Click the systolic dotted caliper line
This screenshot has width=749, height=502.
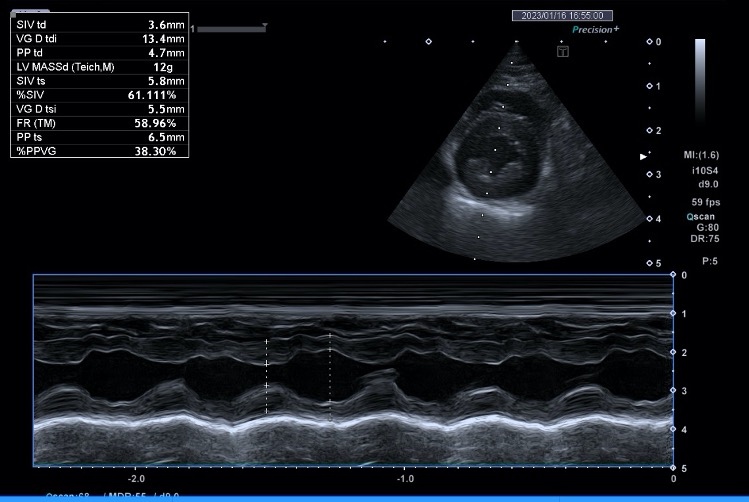(330, 377)
